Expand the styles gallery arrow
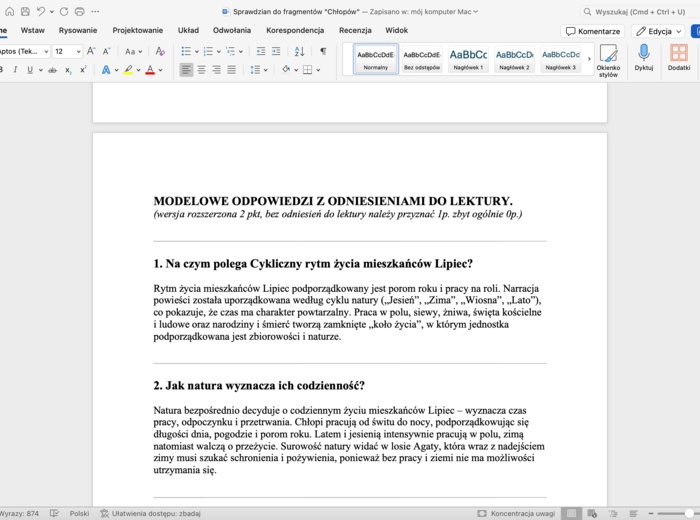 pyautogui.click(x=589, y=58)
